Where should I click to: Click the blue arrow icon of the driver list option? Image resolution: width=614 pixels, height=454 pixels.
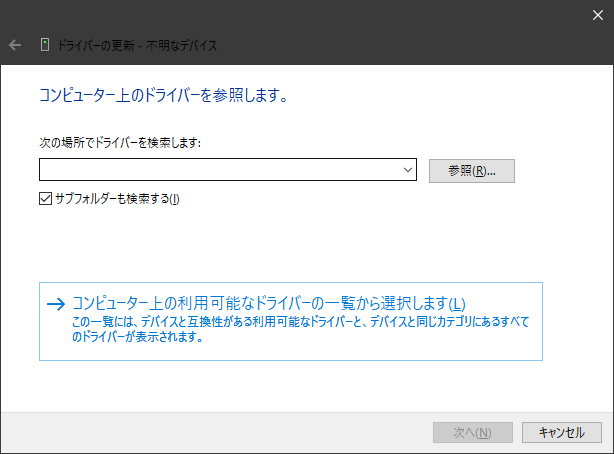tap(55, 304)
